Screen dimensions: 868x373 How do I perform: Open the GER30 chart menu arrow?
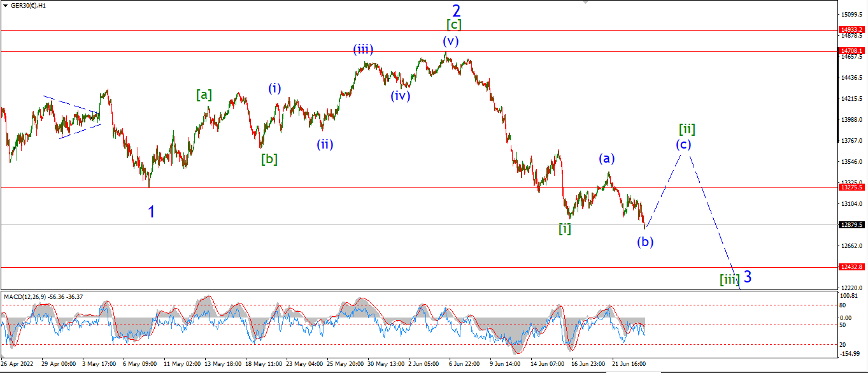click(4, 5)
